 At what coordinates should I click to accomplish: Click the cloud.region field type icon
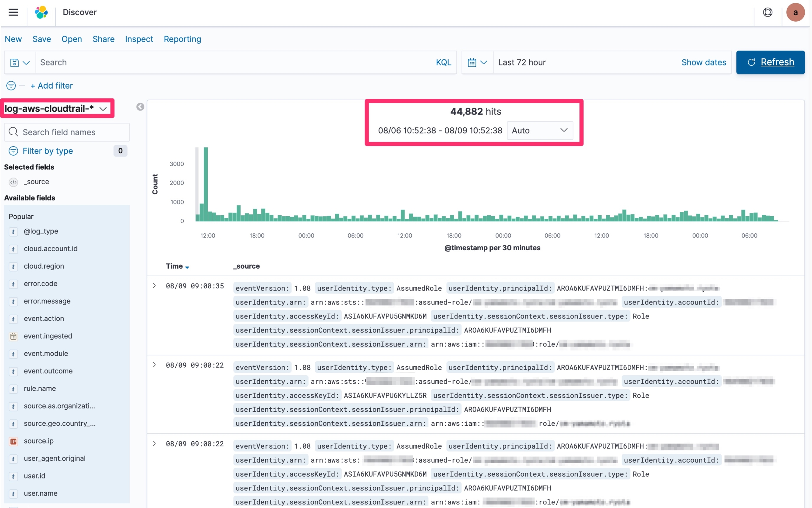pos(13,266)
